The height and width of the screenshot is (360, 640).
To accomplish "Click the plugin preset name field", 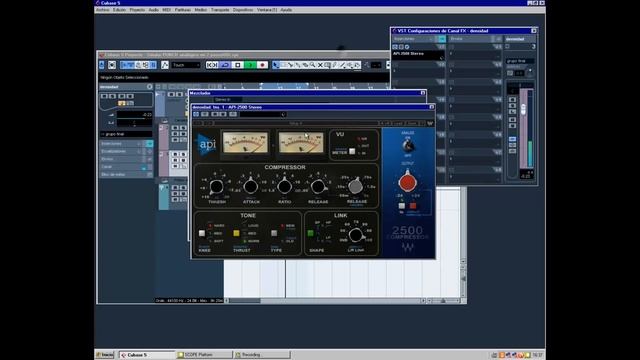I will 263,114.
